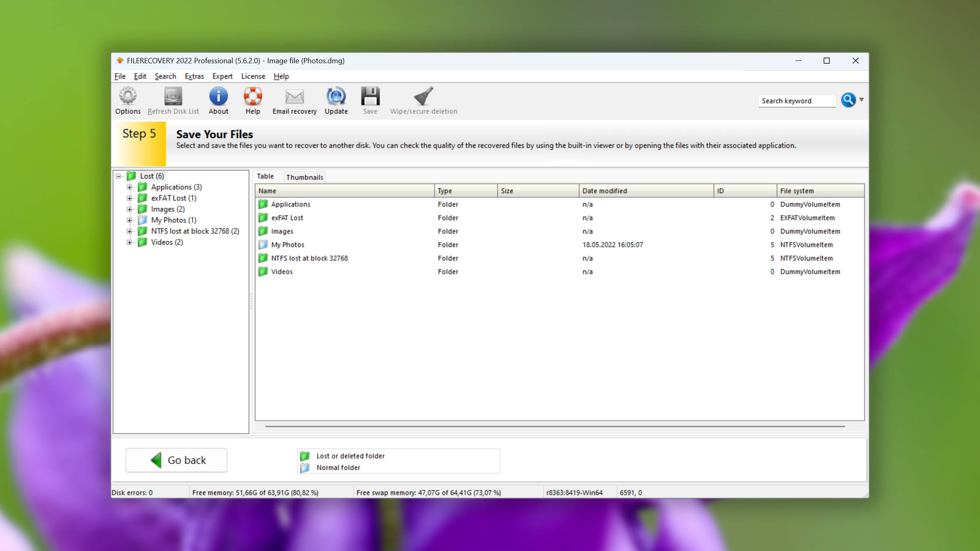This screenshot has width=980, height=551.
Task: Sort by the ID column header
Action: 745,191
